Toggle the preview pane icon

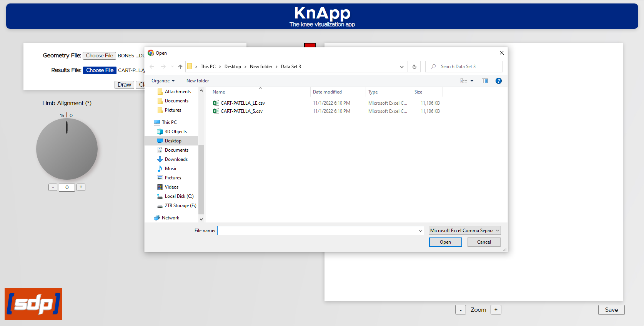[485, 81]
